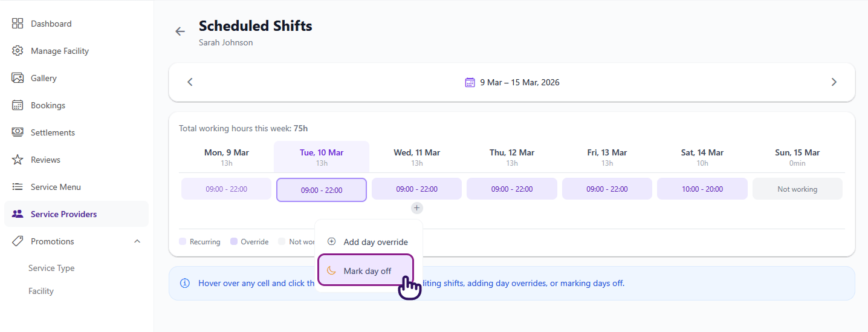
Task: Choose Add day override option
Action: (x=368, y=242)
